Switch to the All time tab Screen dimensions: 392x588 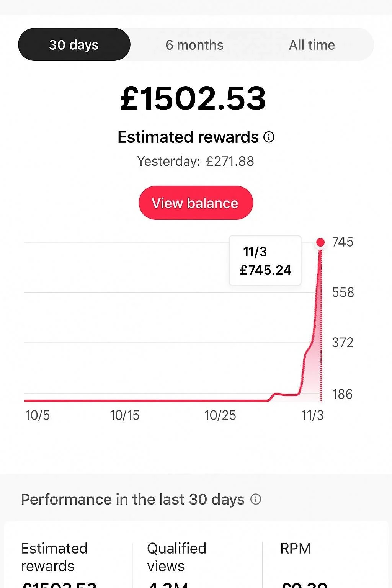point(312,45)
